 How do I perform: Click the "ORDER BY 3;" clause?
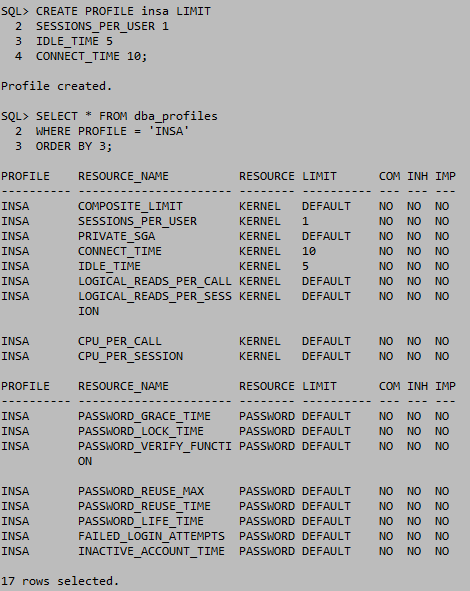pyautogui.click(x=74, y=147)
